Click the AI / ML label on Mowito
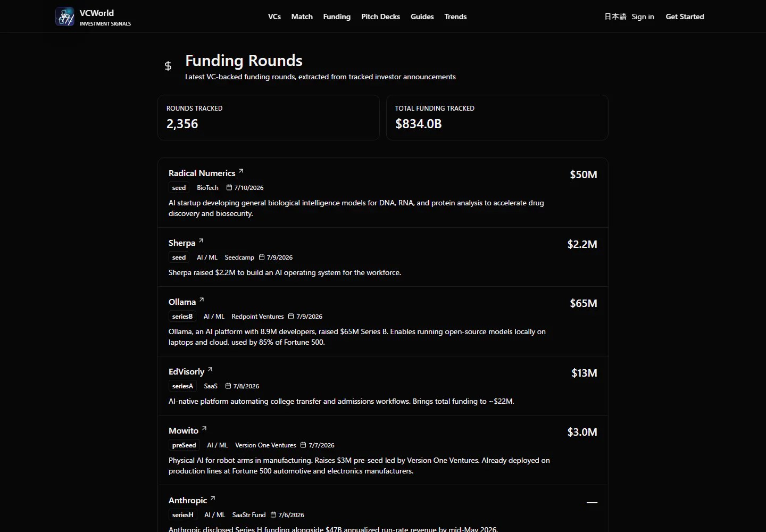Viewport: 766px width, 532px height. tap(217, 445)
